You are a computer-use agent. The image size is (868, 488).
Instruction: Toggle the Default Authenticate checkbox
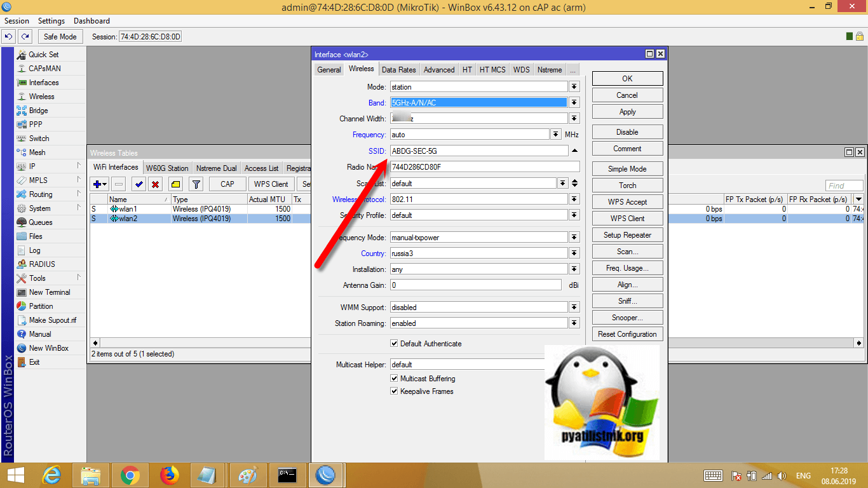394,344
